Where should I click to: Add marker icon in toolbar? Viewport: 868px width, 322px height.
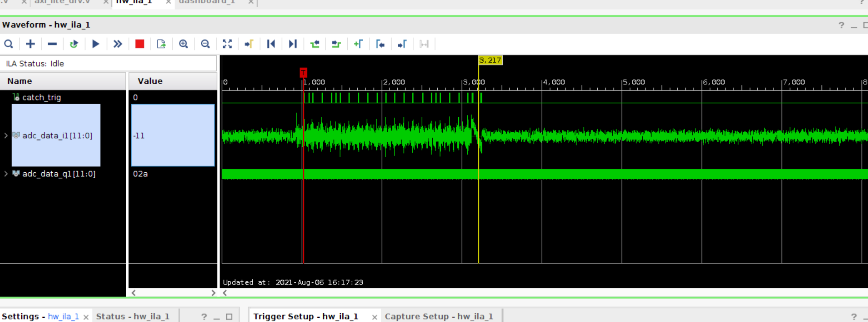(x=358, y=44)
